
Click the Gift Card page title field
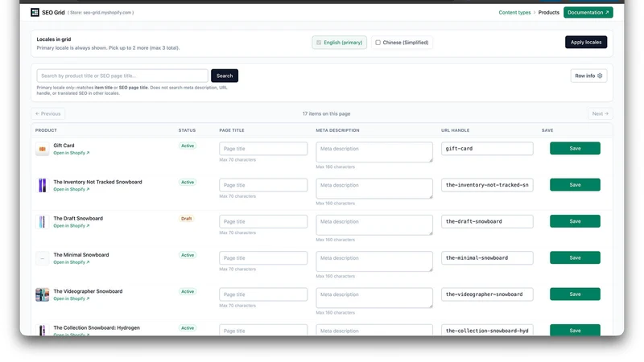263,149
